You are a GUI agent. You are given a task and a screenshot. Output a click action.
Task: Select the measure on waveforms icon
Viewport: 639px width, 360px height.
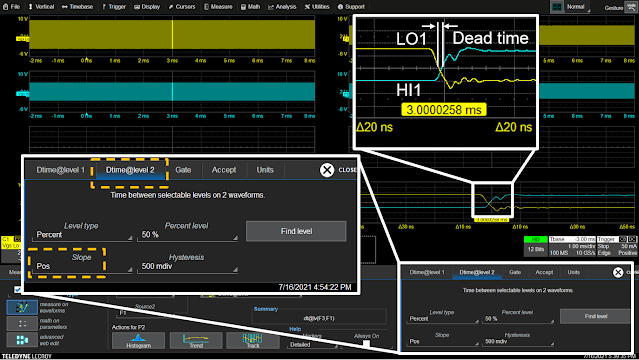click(22, 307)
